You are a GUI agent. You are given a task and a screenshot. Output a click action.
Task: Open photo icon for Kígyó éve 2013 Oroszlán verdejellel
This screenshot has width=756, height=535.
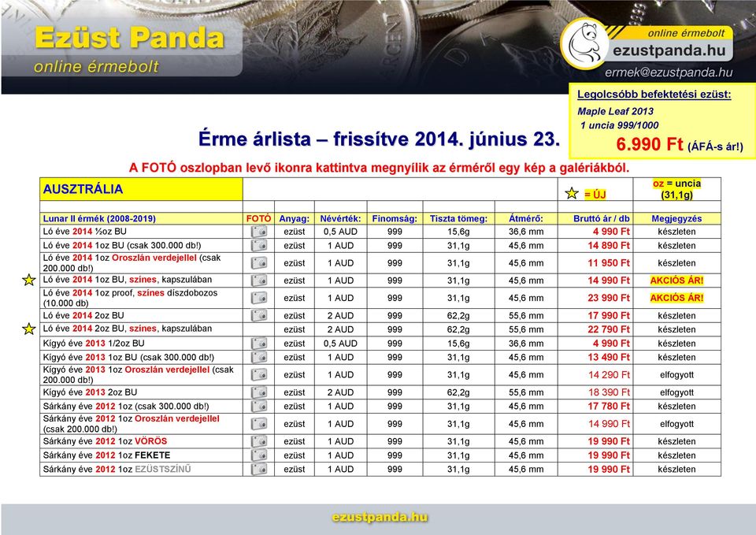tap(259, 375)
